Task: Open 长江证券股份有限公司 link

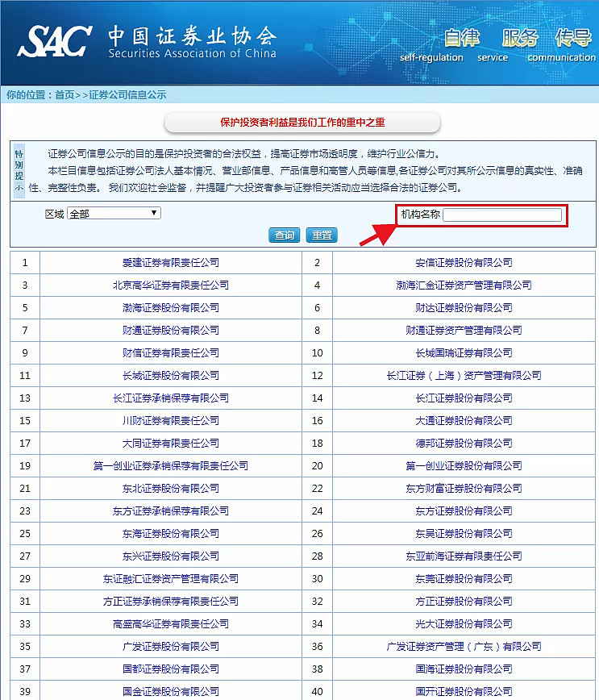Action: pos(464,398)
